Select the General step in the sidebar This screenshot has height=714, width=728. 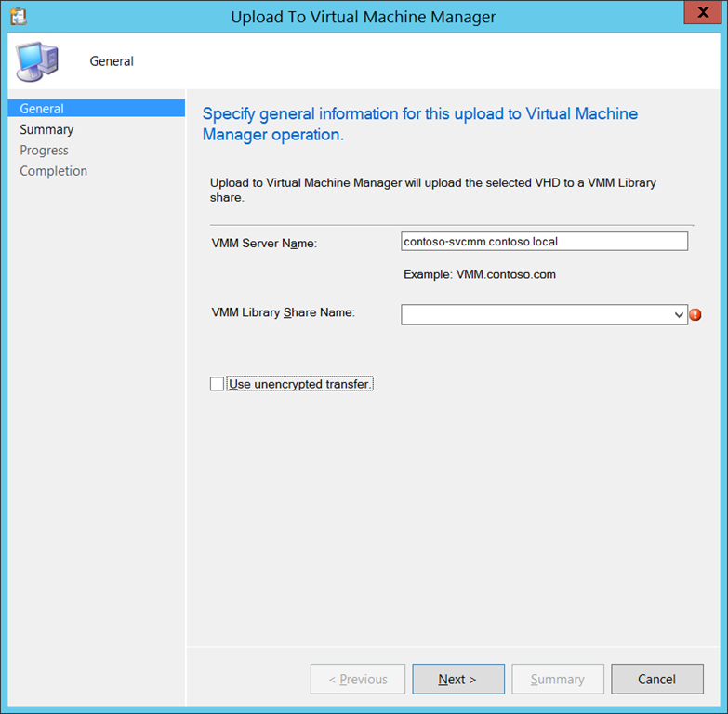(x=42, y=109)
